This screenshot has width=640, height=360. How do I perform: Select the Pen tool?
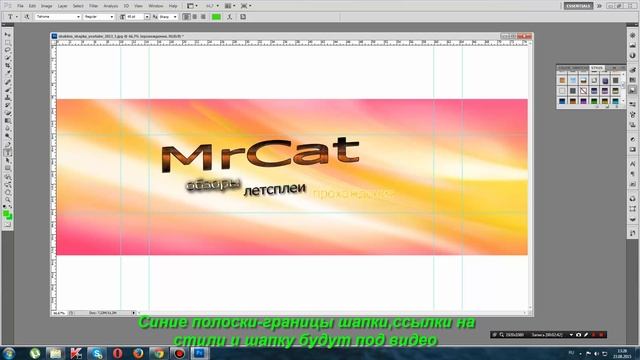click(x=8, y=145)
